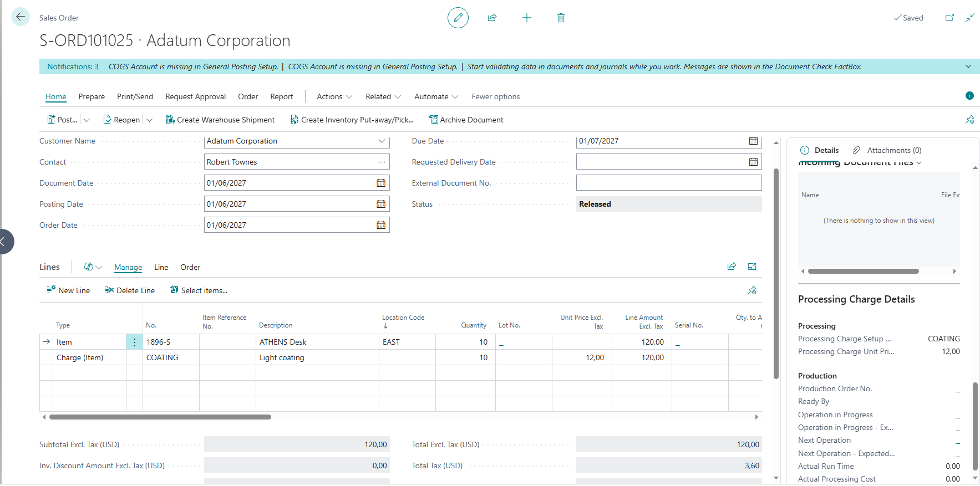Expand the notifications bar chevron
The width and height of the screenshot is (980, 486).
[x=968, y=66]
